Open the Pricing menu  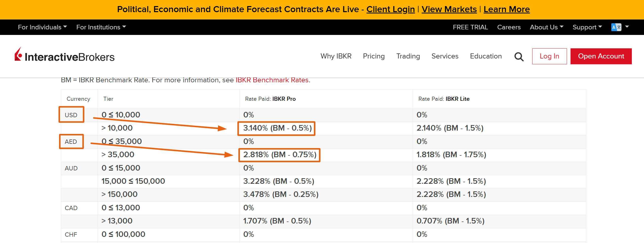[374, 56]
